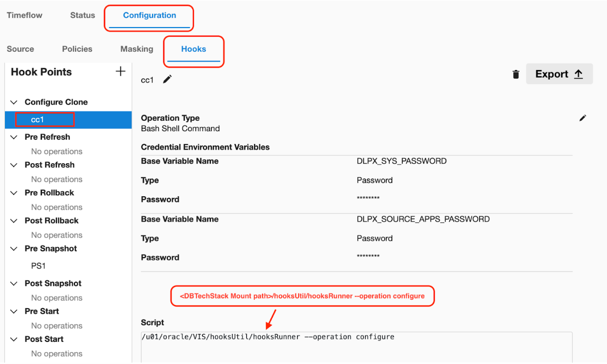Switch to the Masking sub-tab

[137, 49]
